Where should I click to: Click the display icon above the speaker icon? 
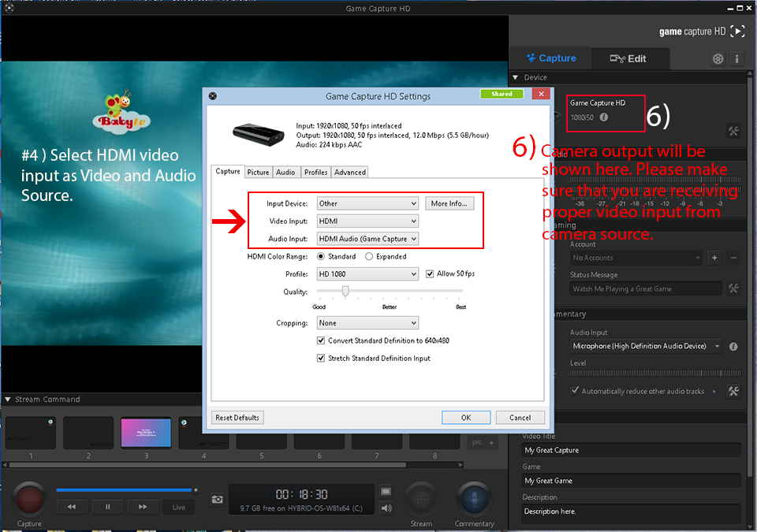point(386,492)
